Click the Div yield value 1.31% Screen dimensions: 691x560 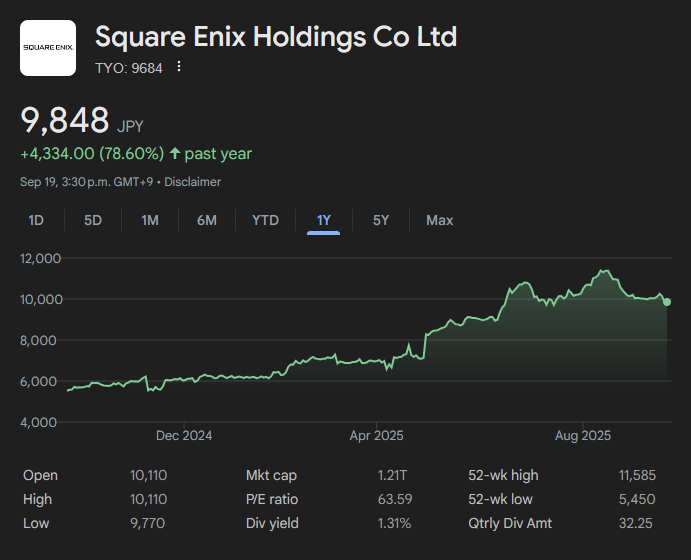click(x=394, y=523)
